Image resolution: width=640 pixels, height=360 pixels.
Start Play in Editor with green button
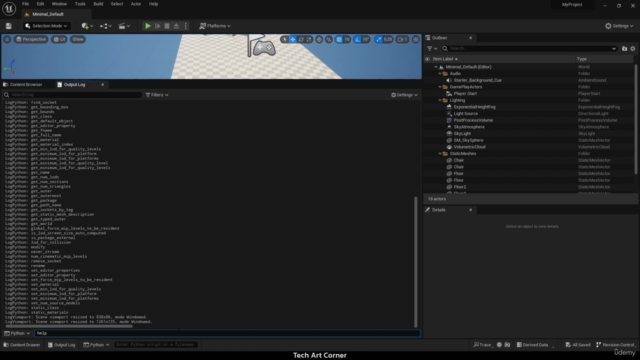[x=148, y=26]
